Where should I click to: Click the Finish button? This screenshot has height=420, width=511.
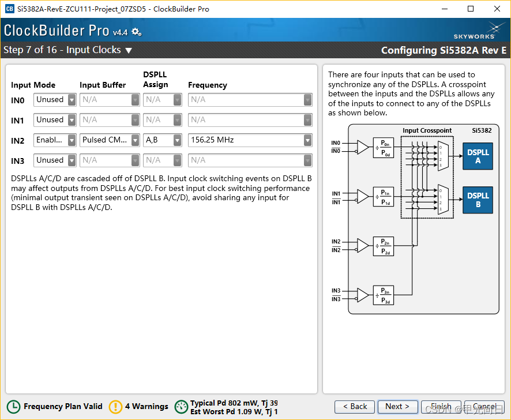tap(441, 407)
